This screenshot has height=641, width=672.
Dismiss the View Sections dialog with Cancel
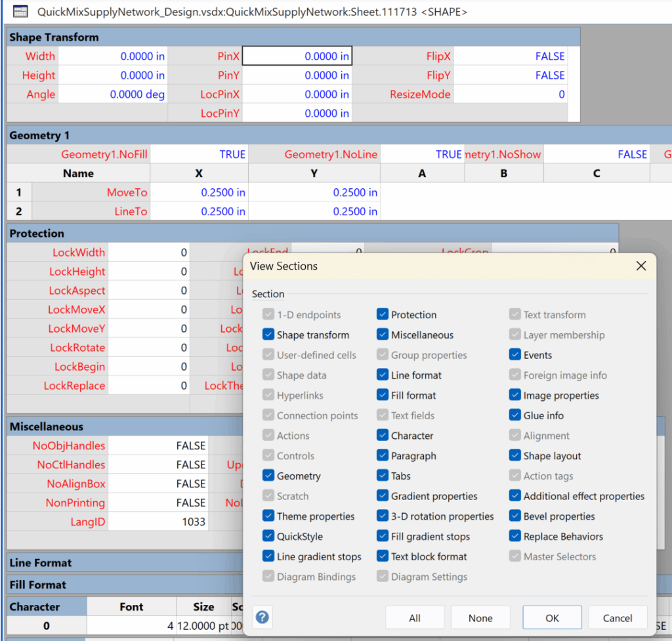click(x=618, y=617)
